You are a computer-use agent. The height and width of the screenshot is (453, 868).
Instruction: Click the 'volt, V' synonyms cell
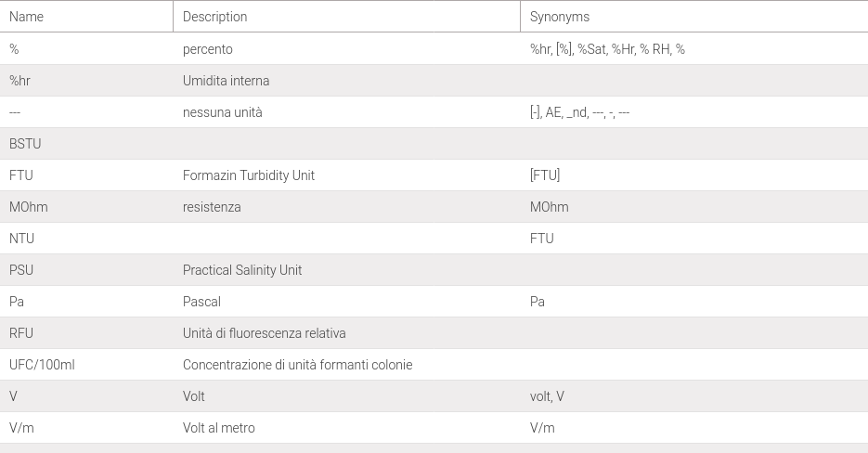coord(694,396)
